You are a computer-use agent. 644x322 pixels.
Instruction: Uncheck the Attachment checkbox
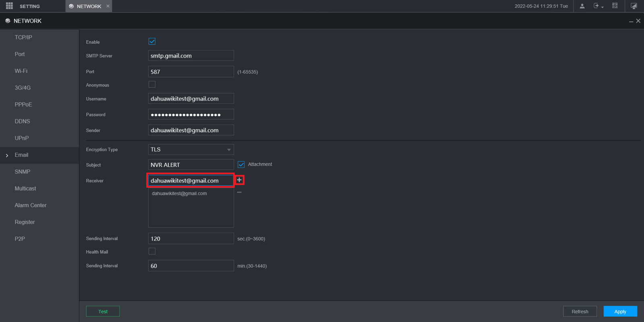click(x=241, y=164)
